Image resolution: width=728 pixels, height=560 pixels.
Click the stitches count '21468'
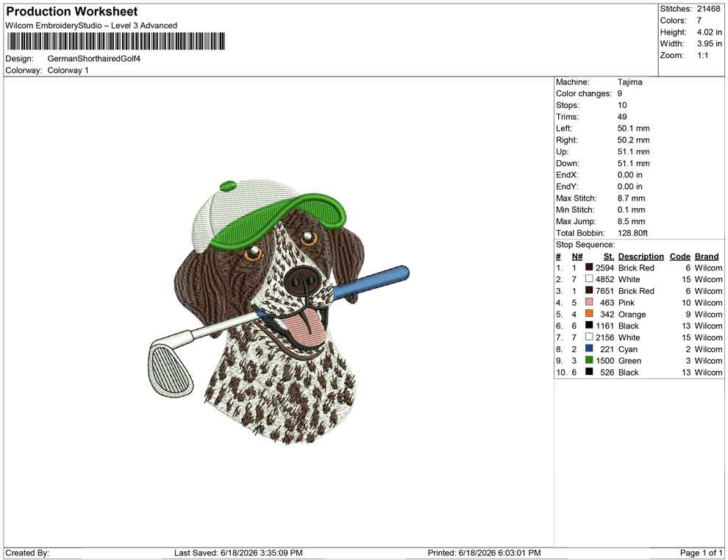click(708, 9)
